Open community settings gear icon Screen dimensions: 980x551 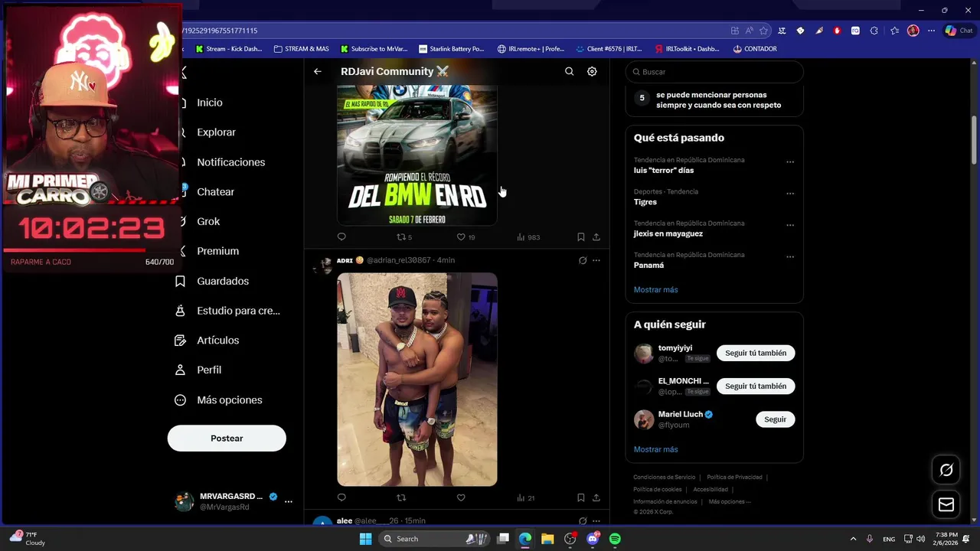click(x=592, y=71)
